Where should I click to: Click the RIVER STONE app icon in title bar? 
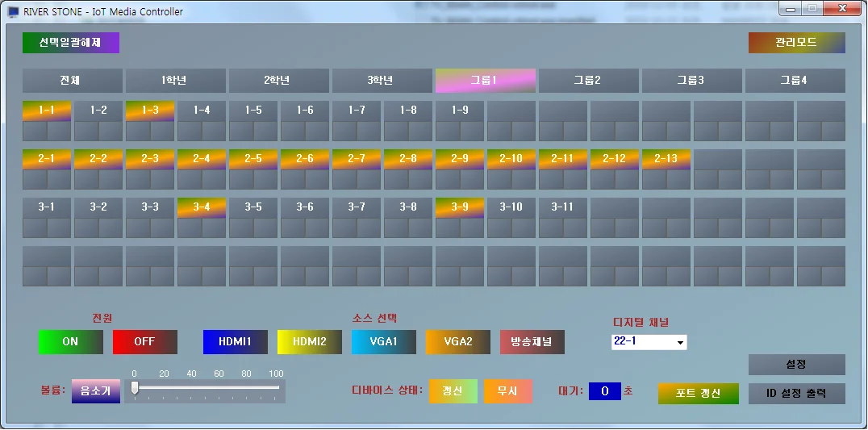13,11
